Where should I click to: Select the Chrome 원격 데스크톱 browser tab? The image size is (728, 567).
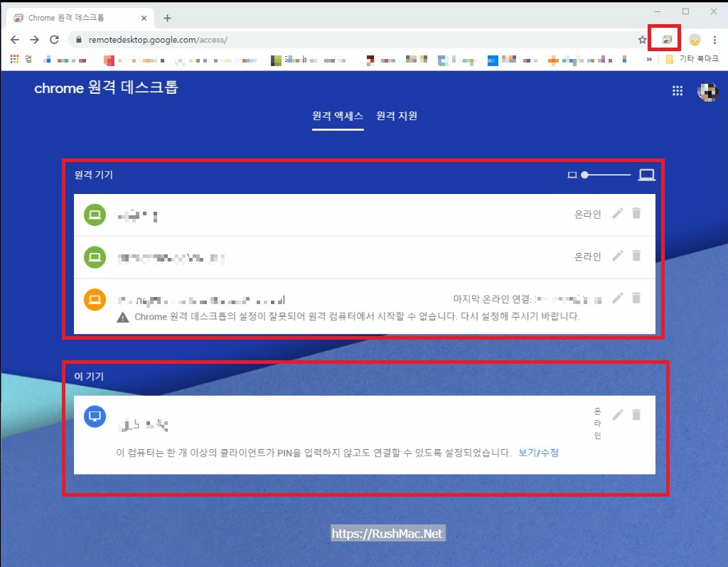(x=80, y=18)
